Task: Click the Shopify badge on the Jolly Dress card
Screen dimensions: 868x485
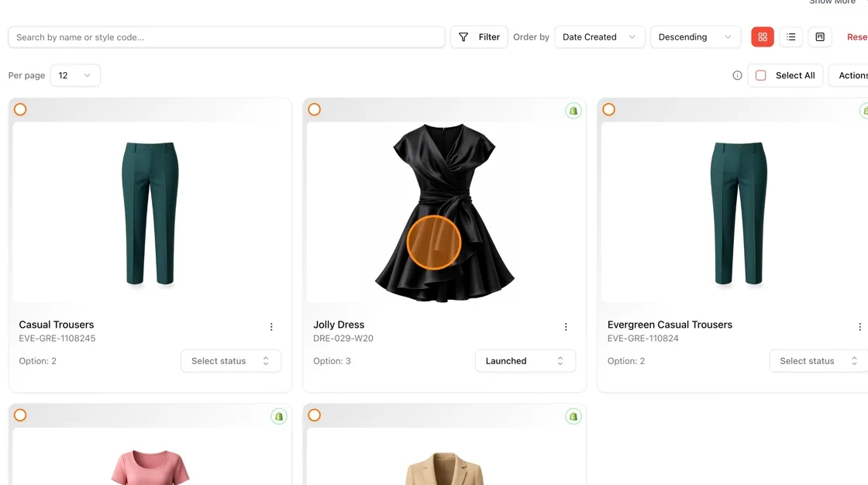Action: (x=573, y=111)
